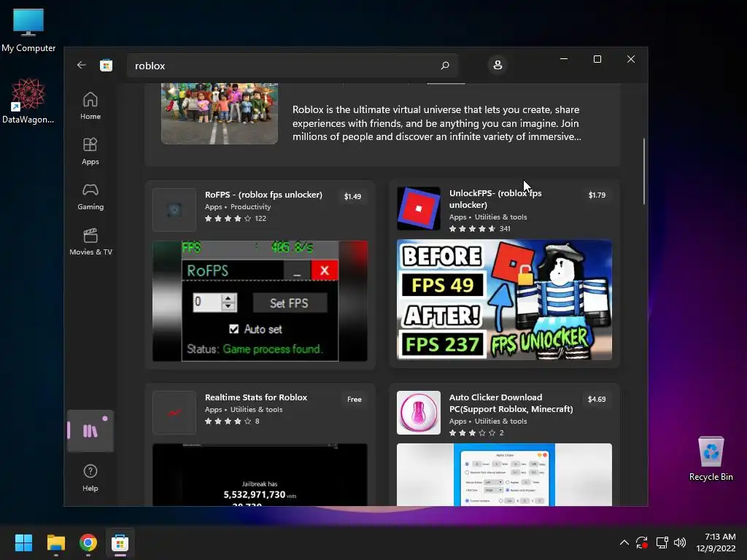Click the RoFPS star rating 122

236,219
